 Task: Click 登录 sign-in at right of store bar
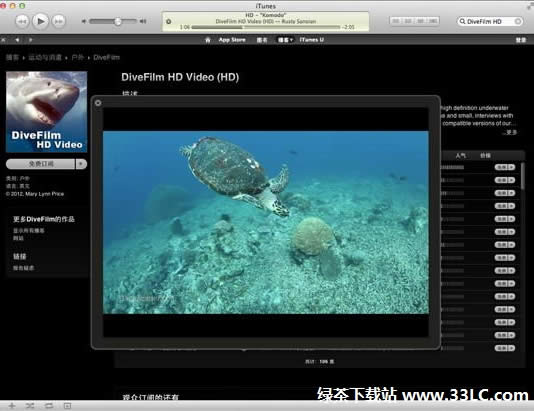click(x=521, y=40)
